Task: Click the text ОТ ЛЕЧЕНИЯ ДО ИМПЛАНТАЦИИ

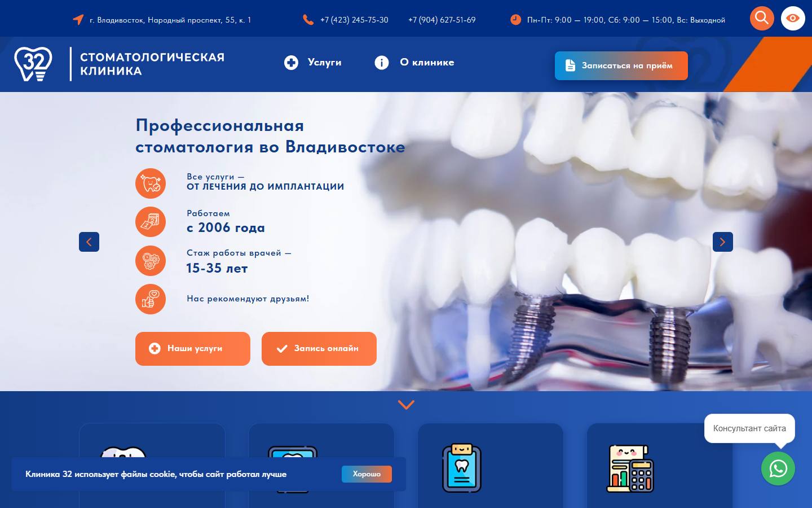Action: pos(266,187)
